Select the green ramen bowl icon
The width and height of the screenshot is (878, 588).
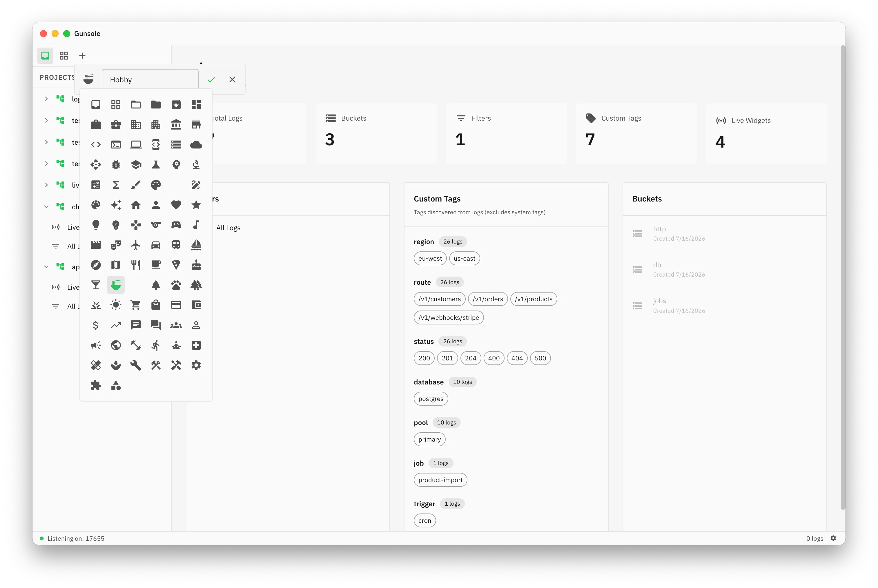pyautogui.click(x=116, y=285)
